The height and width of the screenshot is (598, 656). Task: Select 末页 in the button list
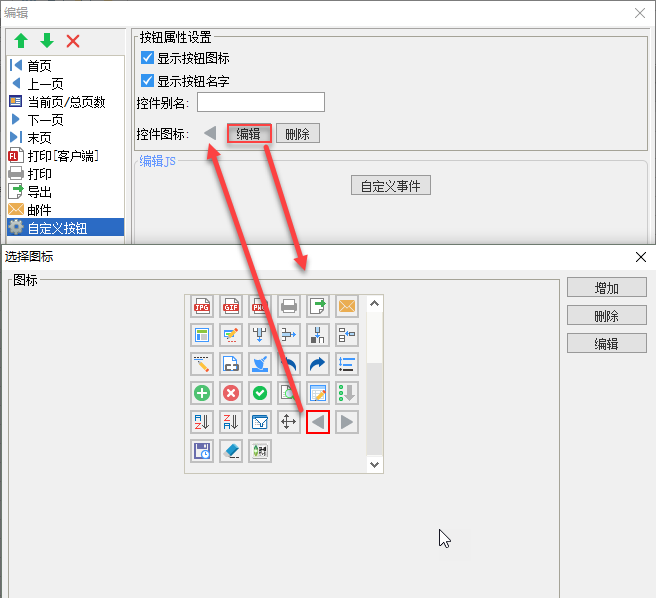(65, 138)
